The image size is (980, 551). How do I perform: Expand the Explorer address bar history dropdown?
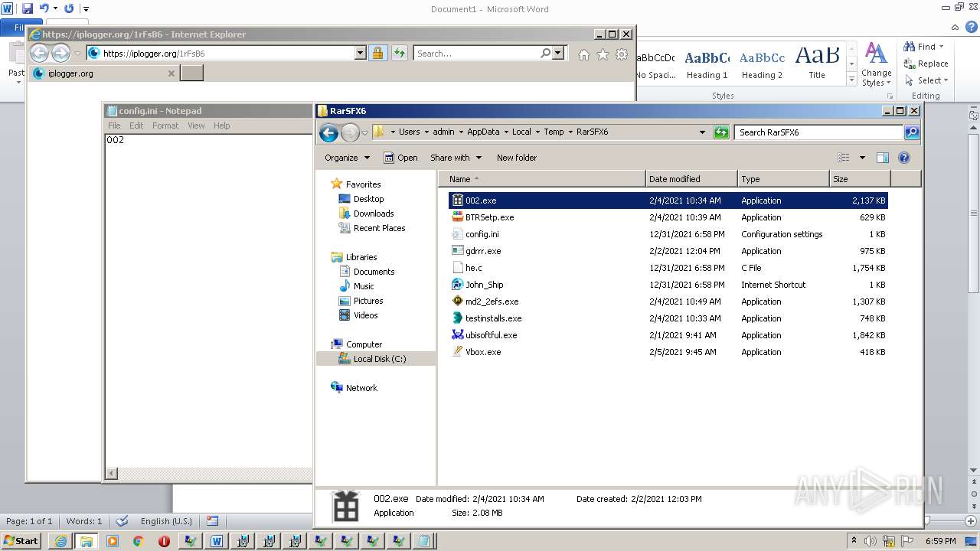(702, 132)
